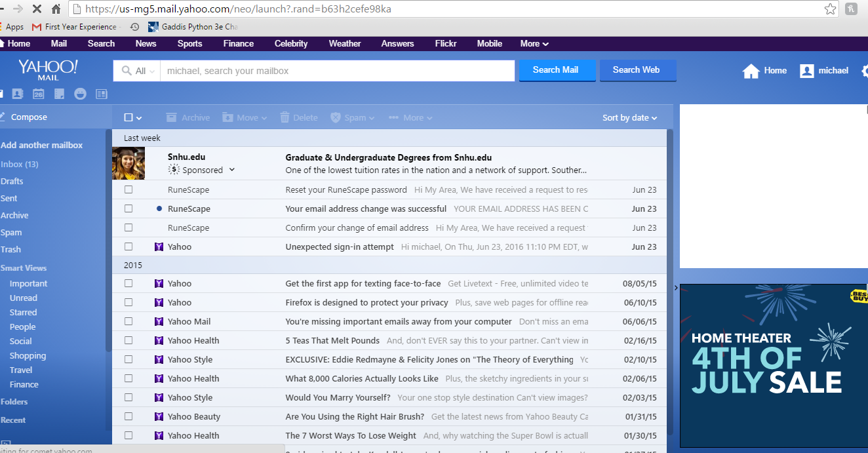Open the Contacts address book icon
Screen dimensions: 868x453
click(18, 94)
